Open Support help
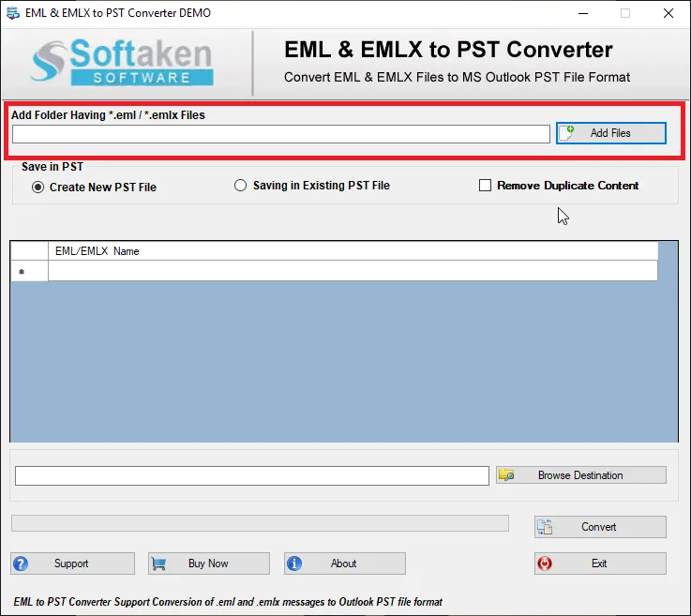This screenshot has width=691, height=616. [x=73, y=563]
